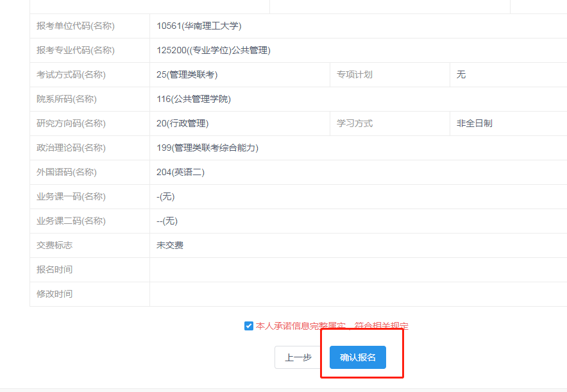Image resolution: width=567 pixels, height=392 pixels.
Task: Select the 25(管理类联考) exam method value
Action: 187,75
